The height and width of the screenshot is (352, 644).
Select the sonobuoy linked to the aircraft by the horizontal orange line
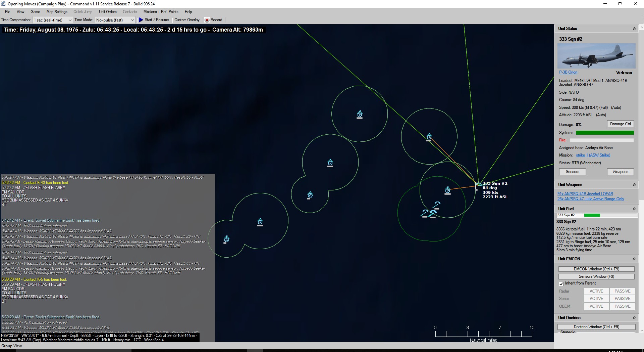(x=447, y=190)
